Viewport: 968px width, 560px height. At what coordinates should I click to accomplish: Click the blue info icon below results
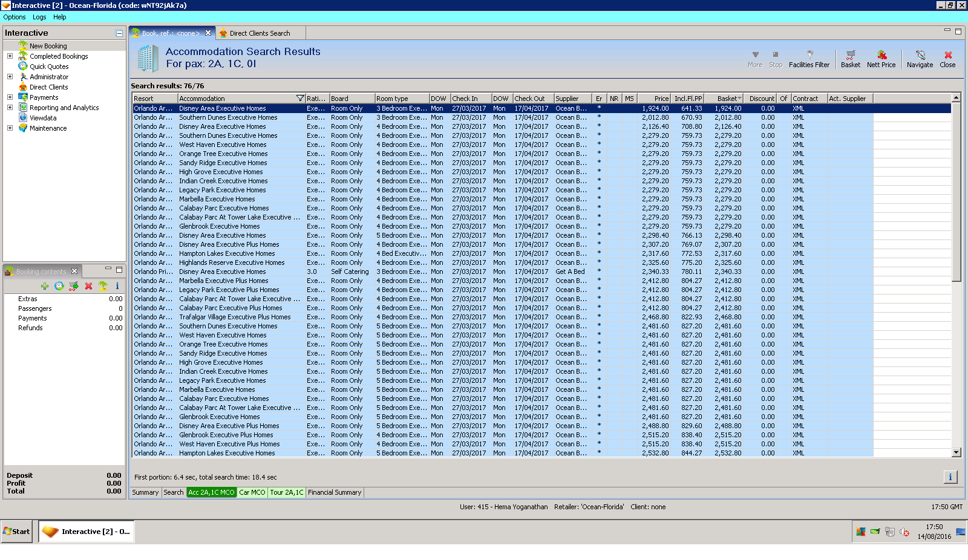950,477
